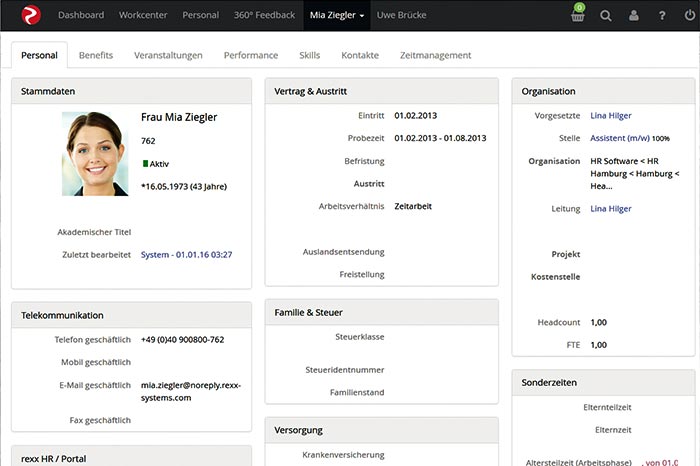700x466 pixels.
Task: Click the rexx HR / Portal header
Action: pos(131,457)
